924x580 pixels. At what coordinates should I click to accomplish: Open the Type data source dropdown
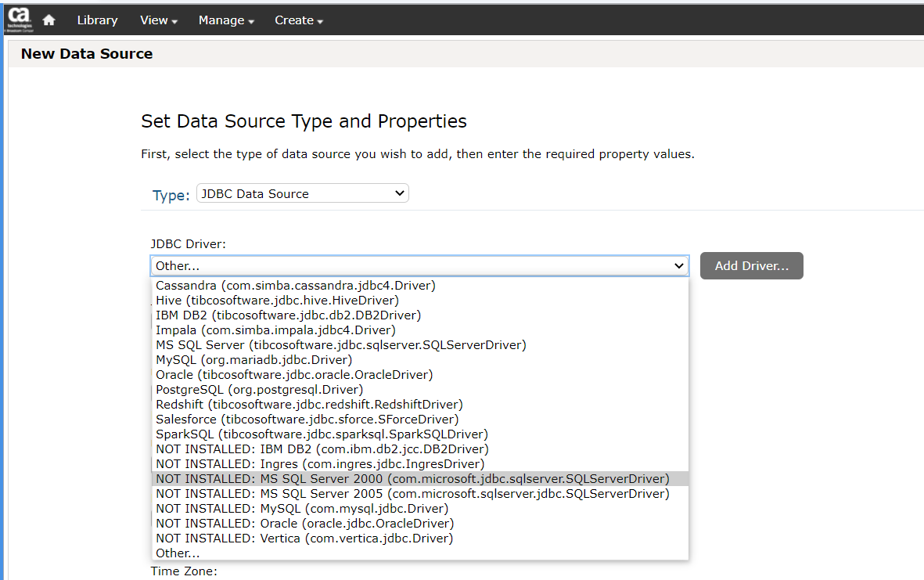tap(302, 193)
